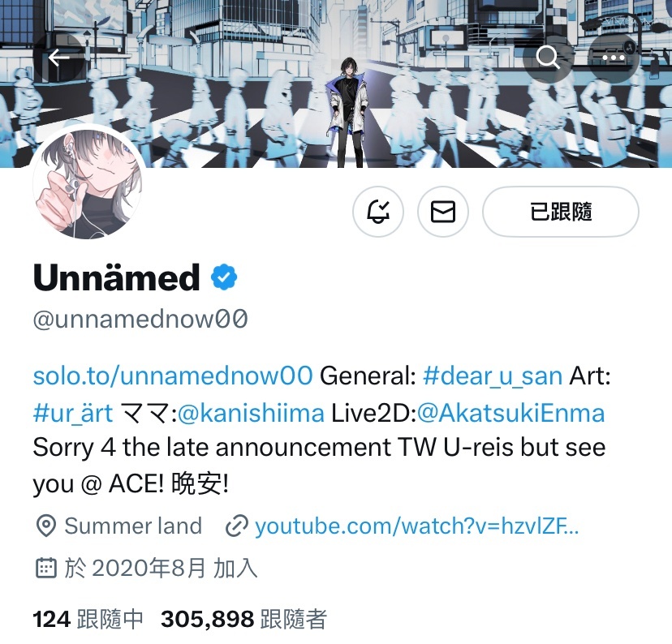This screenshot has height=644, width=672.
Task: Tap the blue verified badge
Action: [x=224, y=277]
